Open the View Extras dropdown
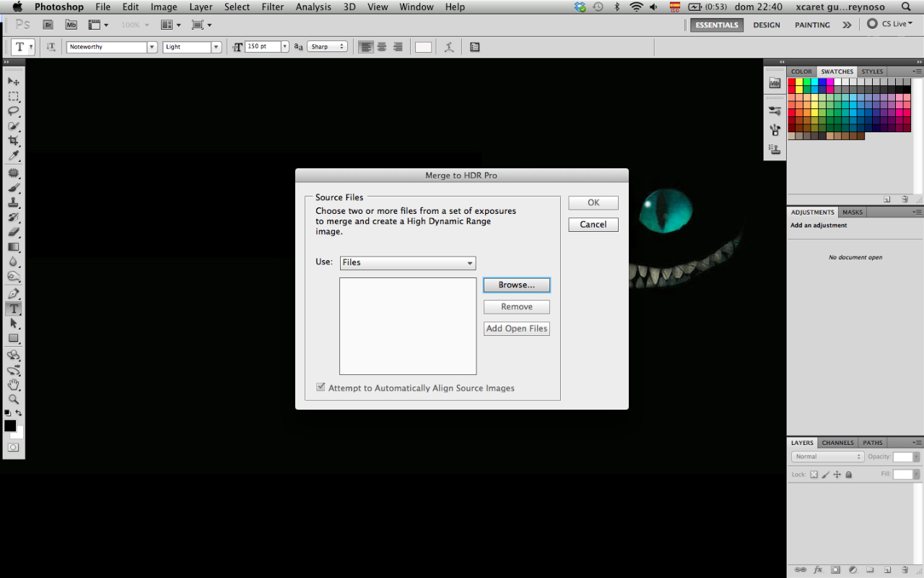The width and height of the screenshot is (924, 578). click(98, 25)
